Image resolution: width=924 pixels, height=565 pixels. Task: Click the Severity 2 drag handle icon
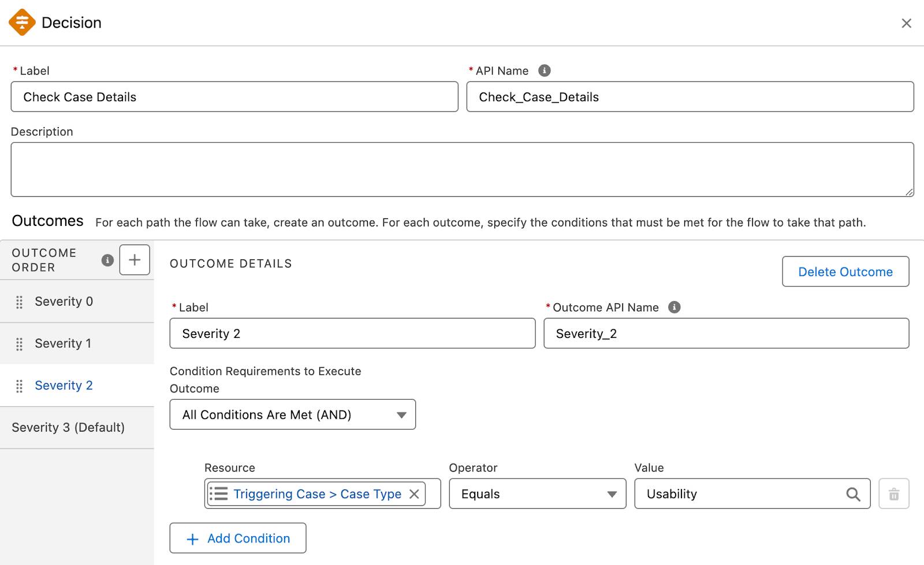pyautogui.click(x=19, y=386)
